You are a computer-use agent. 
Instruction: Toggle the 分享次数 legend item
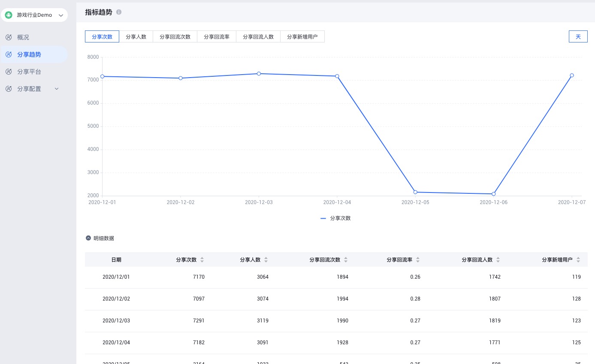tap(336, 218)
